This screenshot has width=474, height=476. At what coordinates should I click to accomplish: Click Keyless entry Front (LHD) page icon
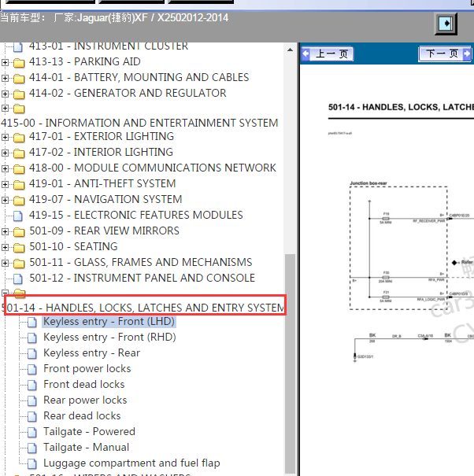[x=32, y=322]
